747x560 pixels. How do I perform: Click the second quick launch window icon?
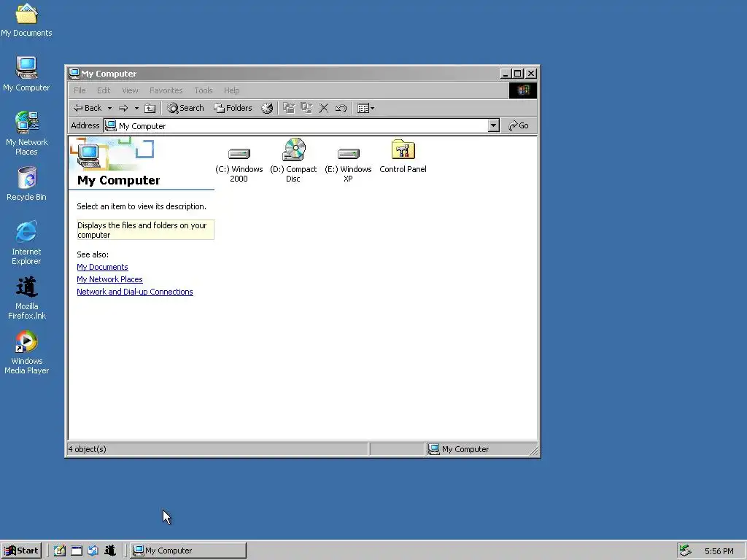(77, 551)
